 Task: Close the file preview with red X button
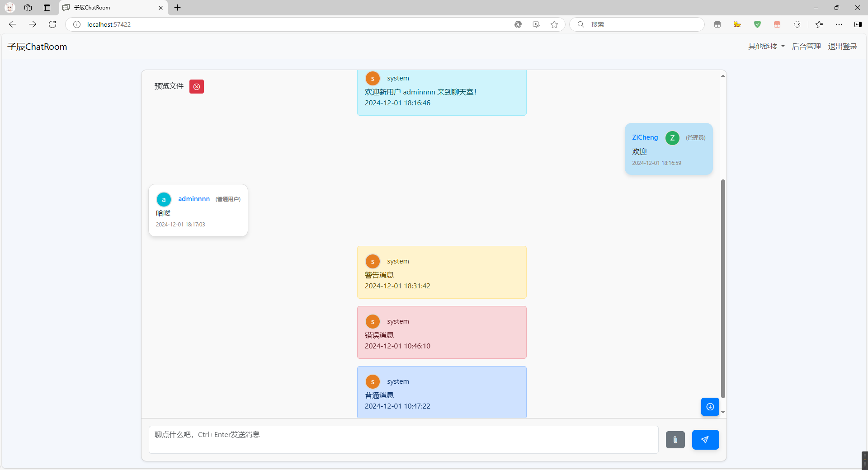tap(197, 86)
